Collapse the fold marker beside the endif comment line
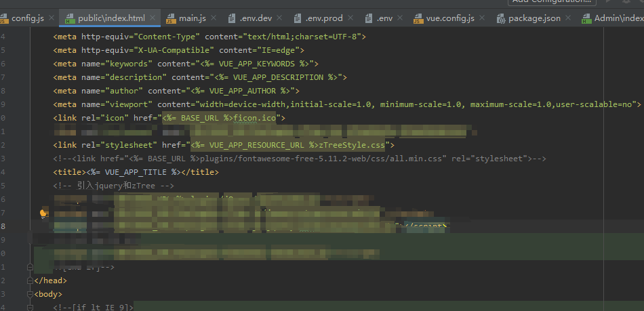This screenshot has height=311, width=644. pyautogui.click(x=30, y=267)
